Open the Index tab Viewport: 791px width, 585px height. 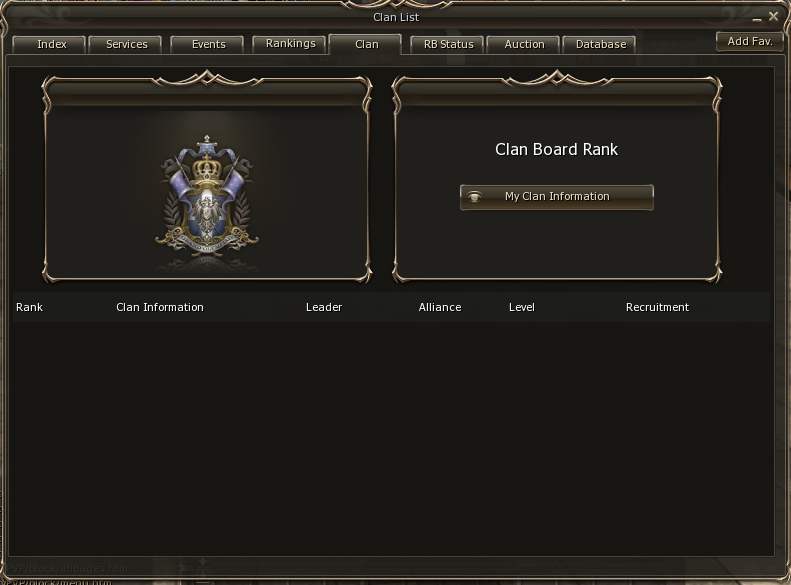click(48, 44)
